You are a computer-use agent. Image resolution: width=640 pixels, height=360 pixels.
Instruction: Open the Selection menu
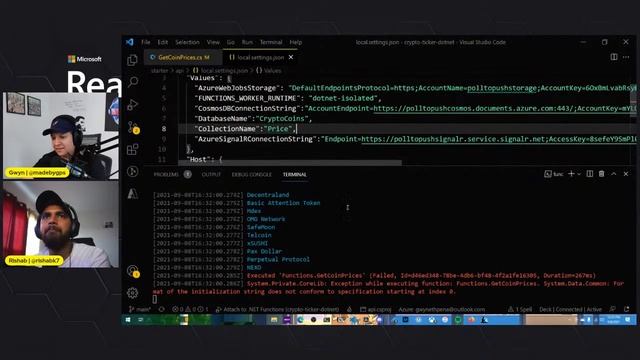click(187, 42)
